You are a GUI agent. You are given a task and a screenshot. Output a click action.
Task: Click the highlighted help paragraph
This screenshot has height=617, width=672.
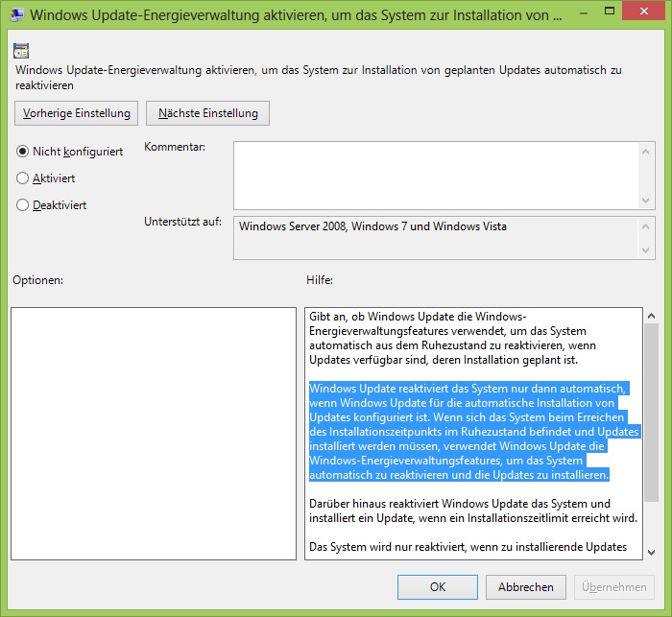click(474, 432)
